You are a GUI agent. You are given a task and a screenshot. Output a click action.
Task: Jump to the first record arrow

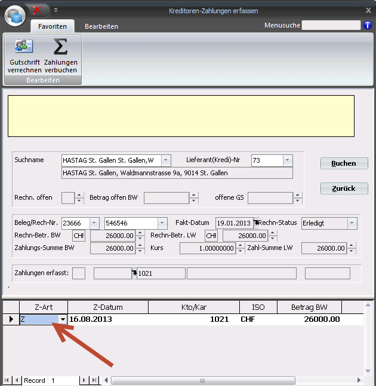point(7,380)
